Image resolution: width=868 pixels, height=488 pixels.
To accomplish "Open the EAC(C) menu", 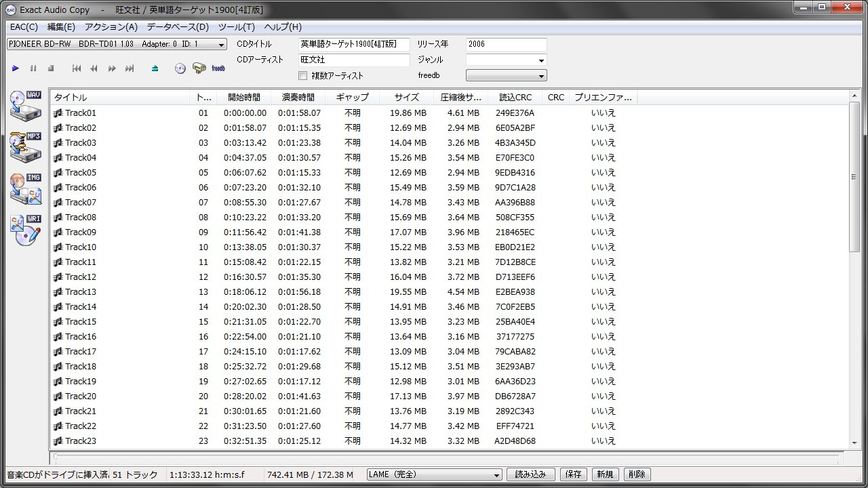I will click(x=24, y=27).
